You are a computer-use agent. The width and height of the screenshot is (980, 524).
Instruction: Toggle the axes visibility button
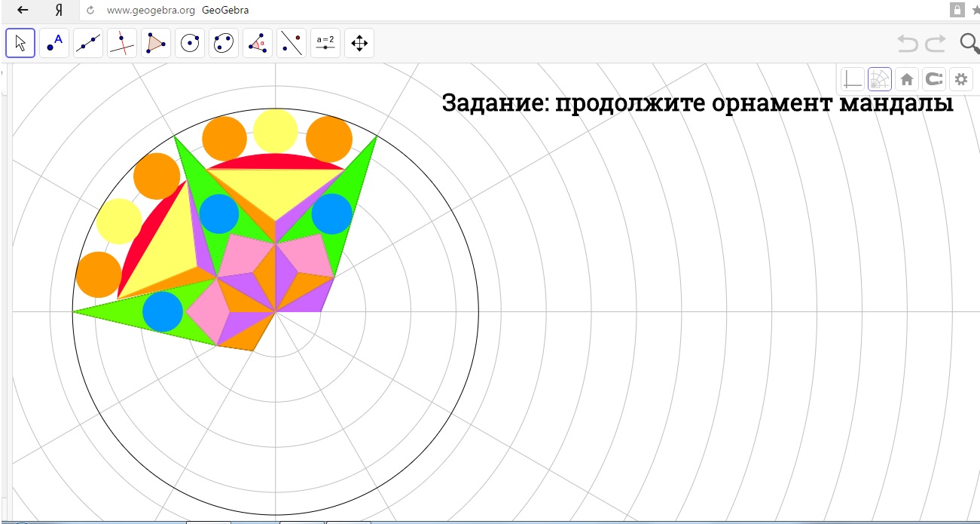[x=853, y=78]
